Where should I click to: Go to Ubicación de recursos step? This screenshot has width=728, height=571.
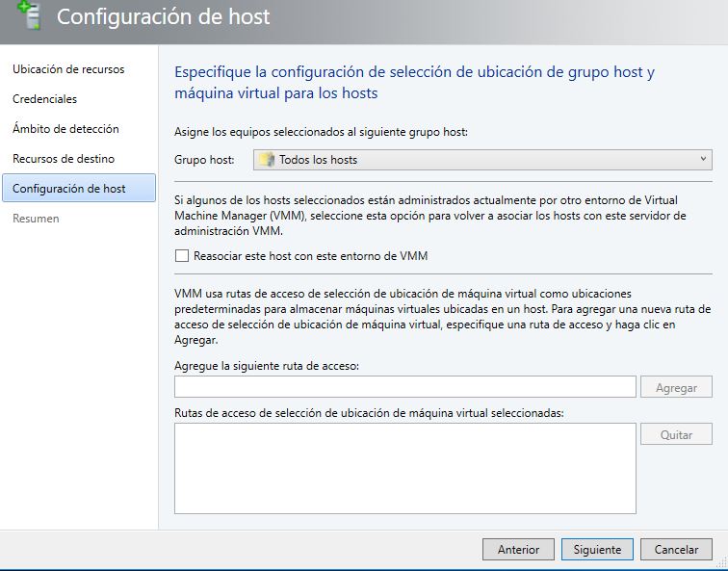68,69
